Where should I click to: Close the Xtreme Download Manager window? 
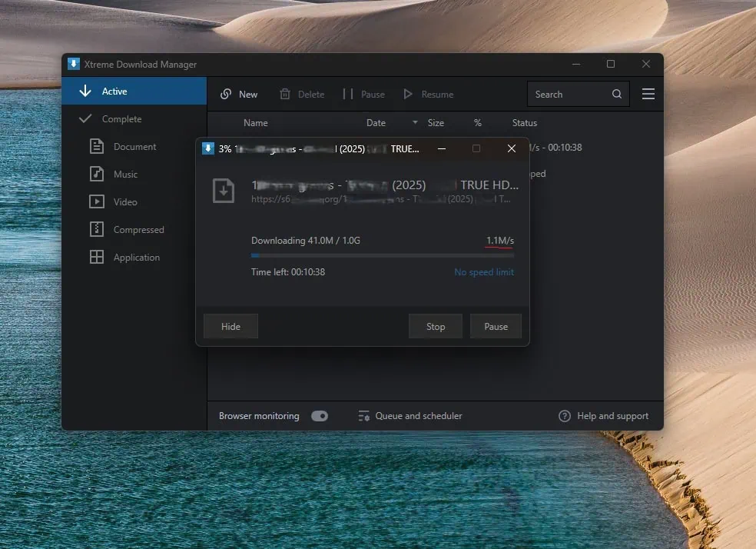[646, 64]
